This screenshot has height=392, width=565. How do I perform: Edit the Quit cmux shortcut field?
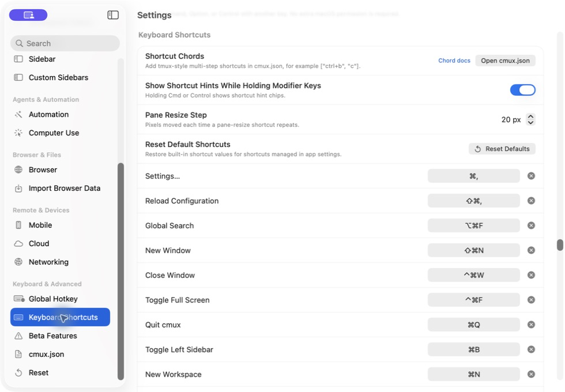click(473, 325)
